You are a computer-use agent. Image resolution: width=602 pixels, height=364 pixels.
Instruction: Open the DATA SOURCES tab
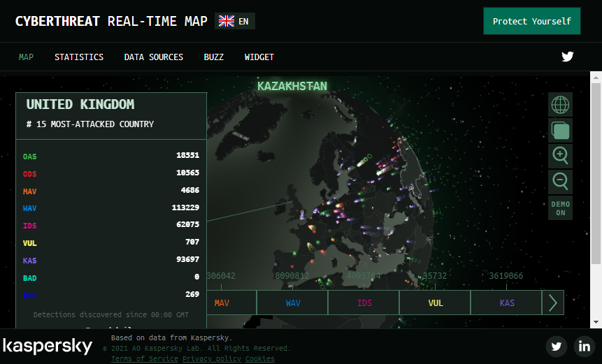point(154,57)
